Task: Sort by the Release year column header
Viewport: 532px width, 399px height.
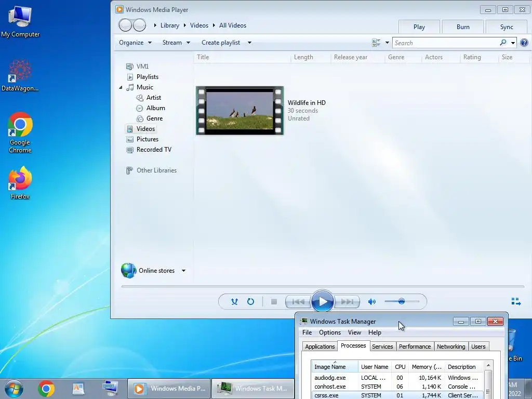Action: click(358, 57)
